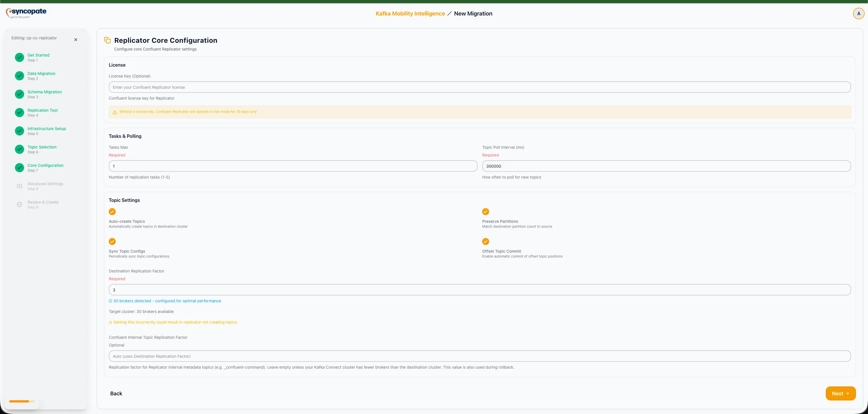
Task: Toggle off Preserve Partitions
Action: click(485, 212)
